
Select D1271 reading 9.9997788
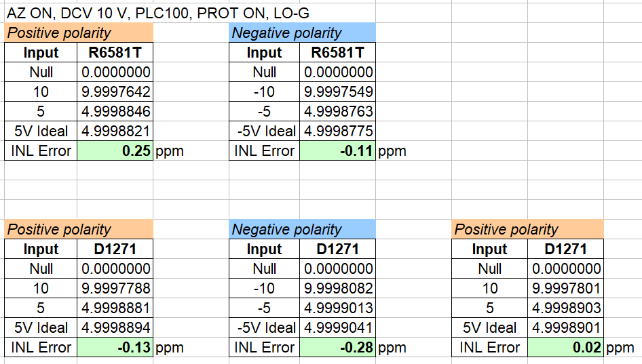tap(115, 288)
